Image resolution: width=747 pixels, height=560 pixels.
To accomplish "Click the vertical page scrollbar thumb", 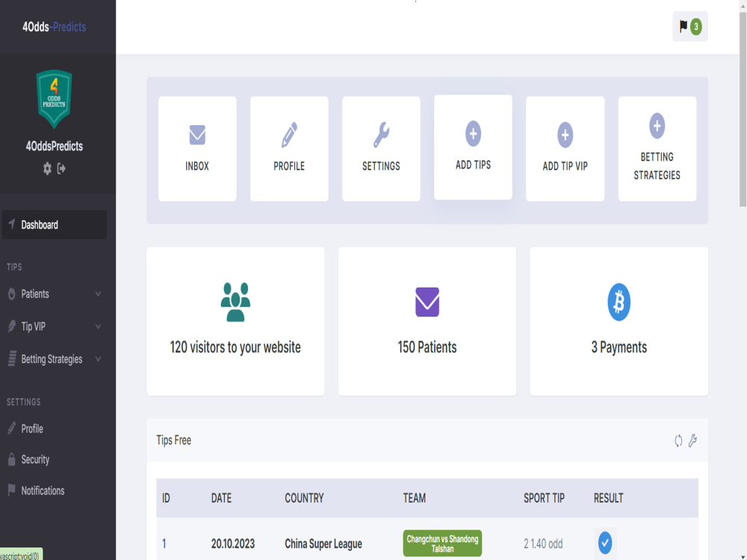I will (743, 110).
